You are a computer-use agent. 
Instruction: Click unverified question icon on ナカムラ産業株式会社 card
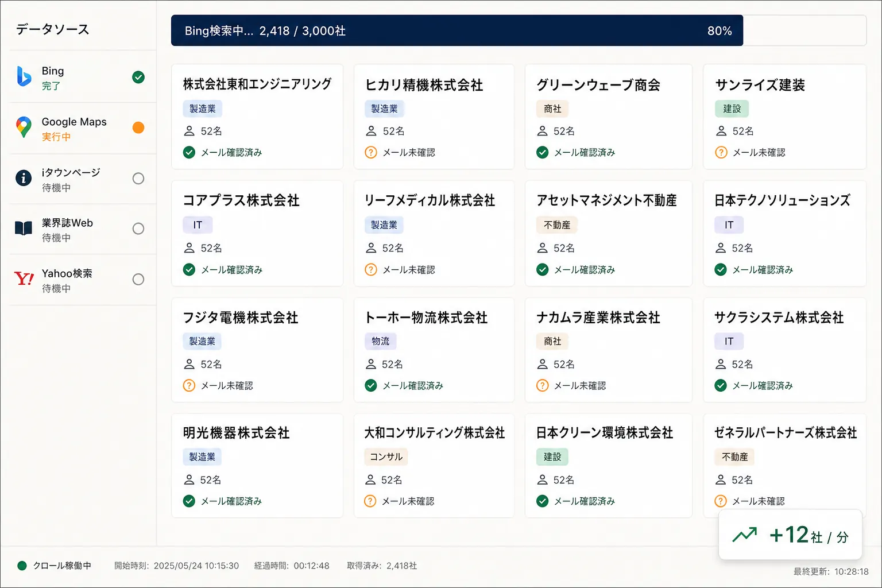click(x=542, y=385)
